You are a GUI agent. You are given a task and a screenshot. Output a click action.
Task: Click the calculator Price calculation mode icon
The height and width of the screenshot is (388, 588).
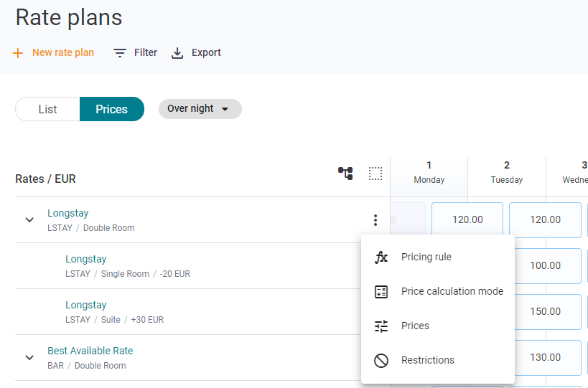(x=381, y=291)
